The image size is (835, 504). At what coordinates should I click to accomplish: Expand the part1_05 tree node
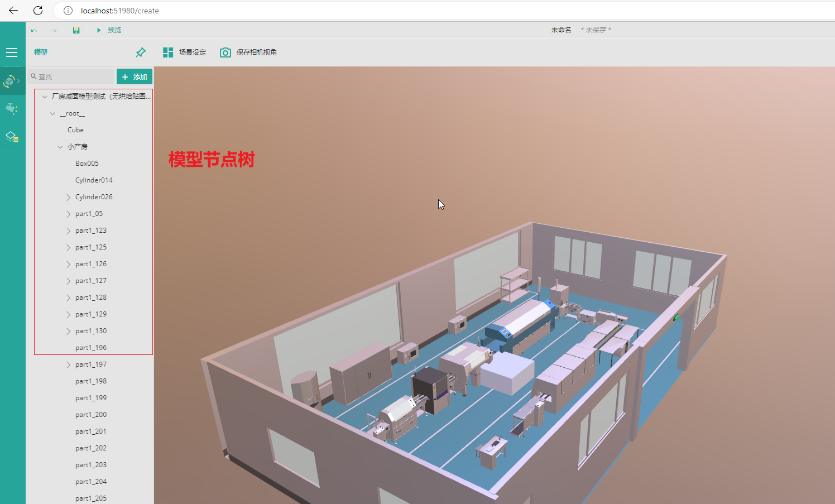click(x=67, y=213)
